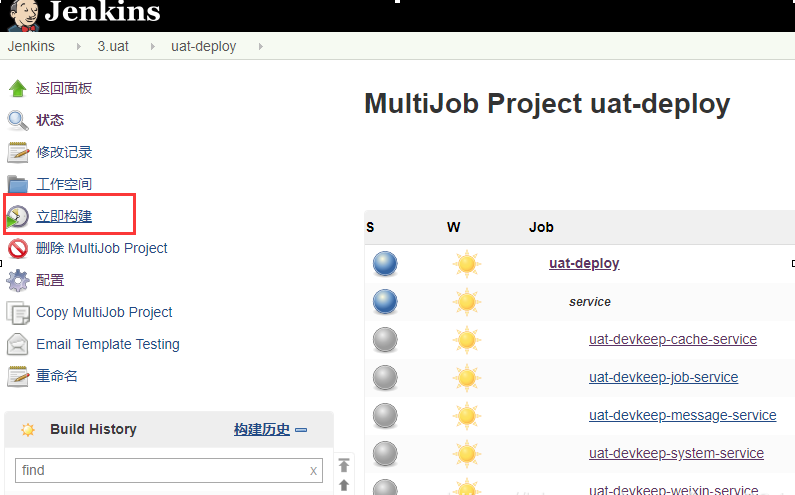Click the envelope Email Template Testing icon

pos(18,344)
